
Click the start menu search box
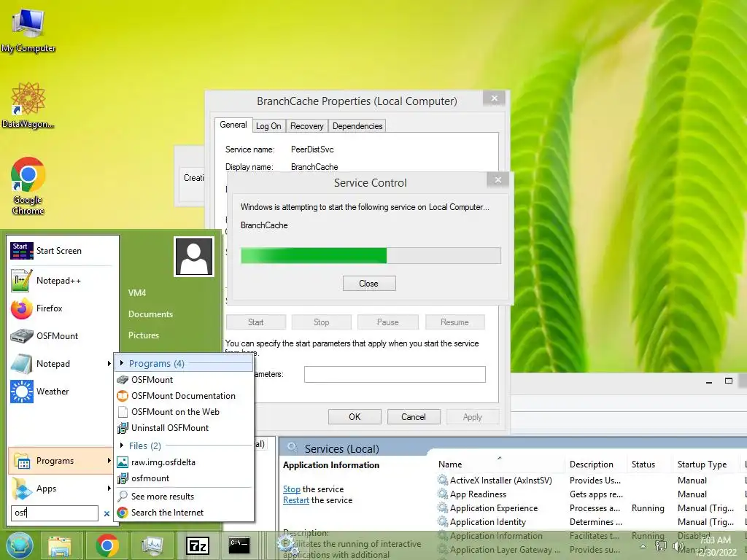54,513
